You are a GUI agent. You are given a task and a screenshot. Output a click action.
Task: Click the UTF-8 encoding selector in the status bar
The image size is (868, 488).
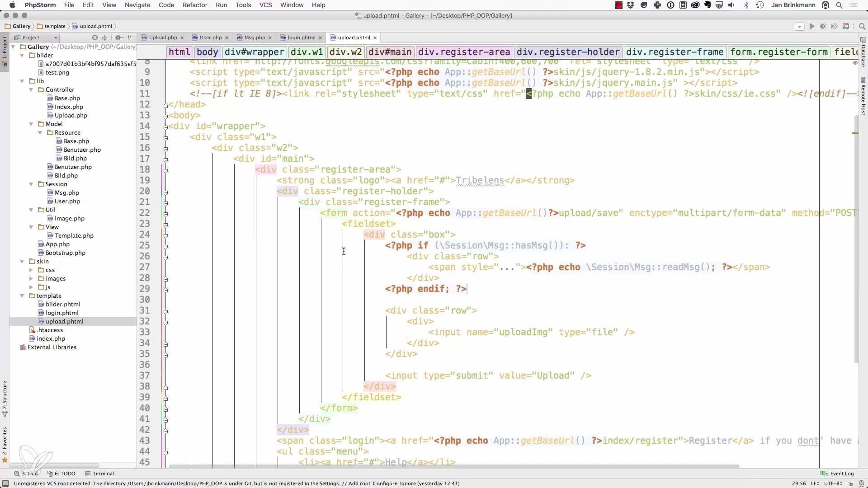833,483
